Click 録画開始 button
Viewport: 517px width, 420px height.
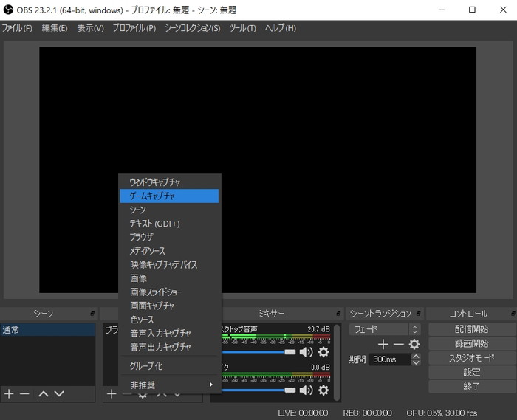472,343
